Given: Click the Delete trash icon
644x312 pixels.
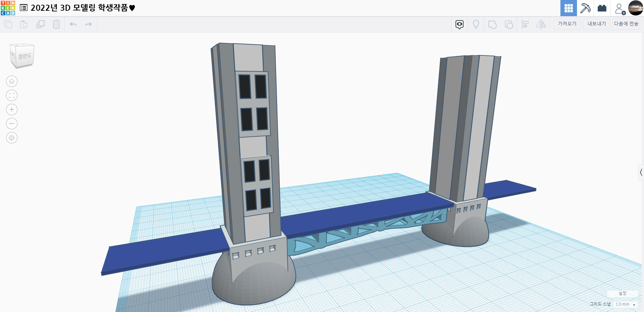Looking at the screenshot, I should [56, 24].
